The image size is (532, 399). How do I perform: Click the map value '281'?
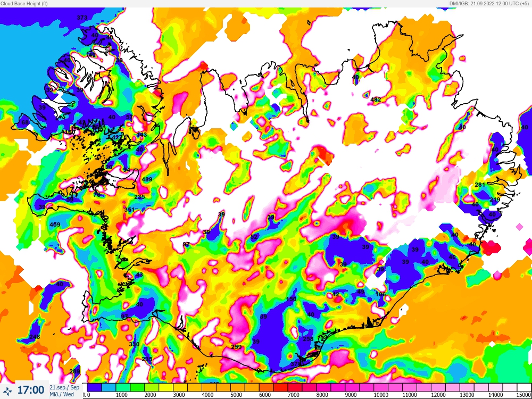click(x=480, y=185)
